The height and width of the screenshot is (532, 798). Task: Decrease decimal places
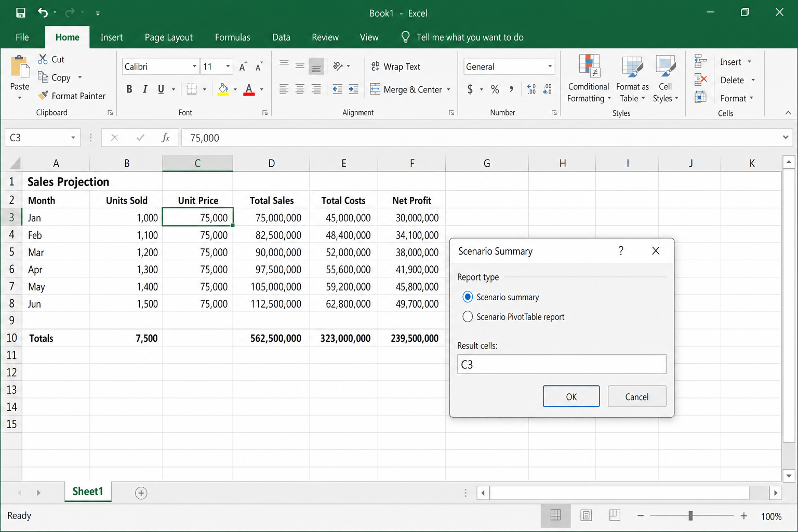[547, 89]
